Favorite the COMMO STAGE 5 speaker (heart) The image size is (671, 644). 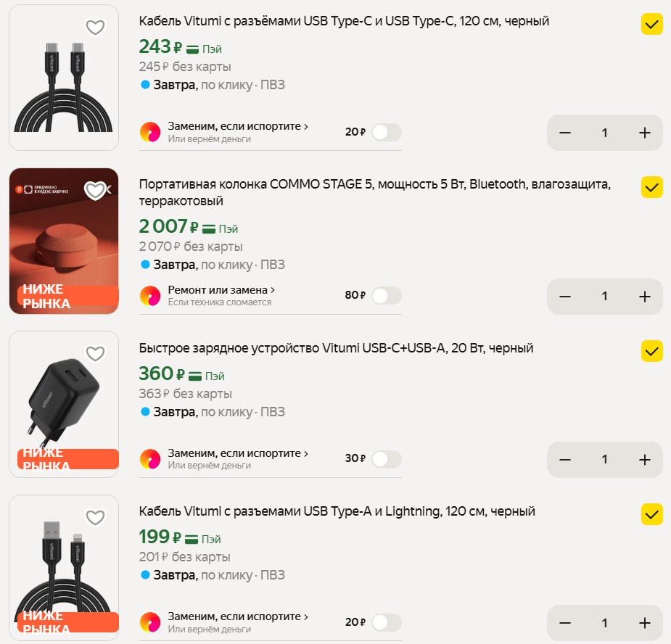click(x=96, y=191)
